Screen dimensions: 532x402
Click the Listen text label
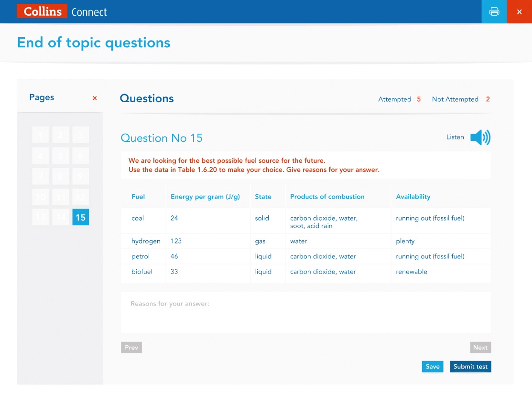[455, 138]
